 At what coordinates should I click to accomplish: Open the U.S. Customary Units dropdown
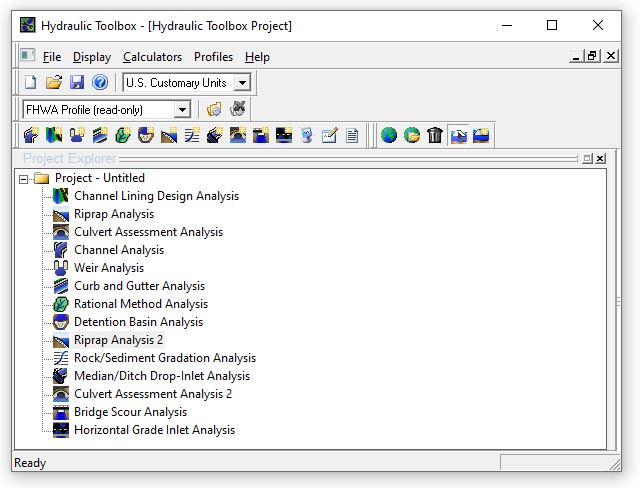click(242, 83)
